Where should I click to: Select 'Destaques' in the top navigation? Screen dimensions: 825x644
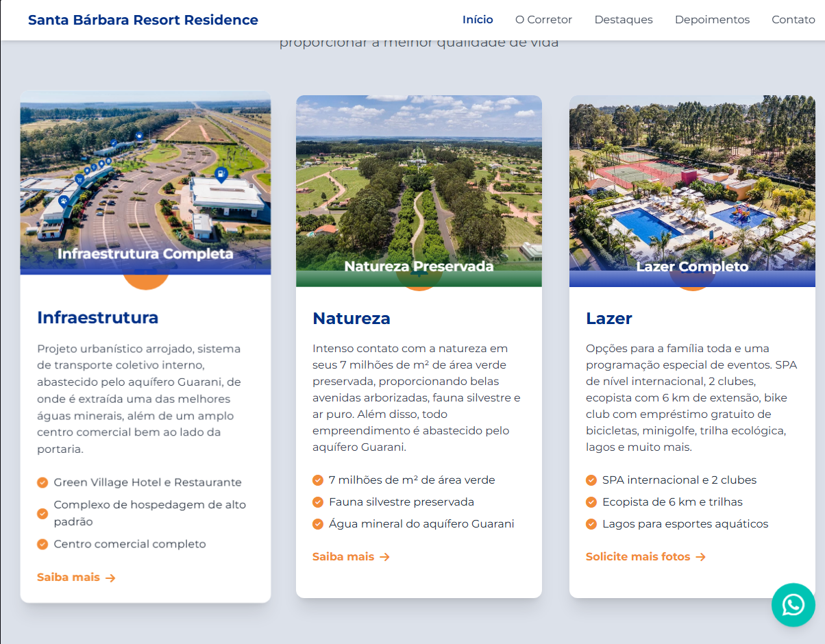pyautogui.click(x=624, y=20)
